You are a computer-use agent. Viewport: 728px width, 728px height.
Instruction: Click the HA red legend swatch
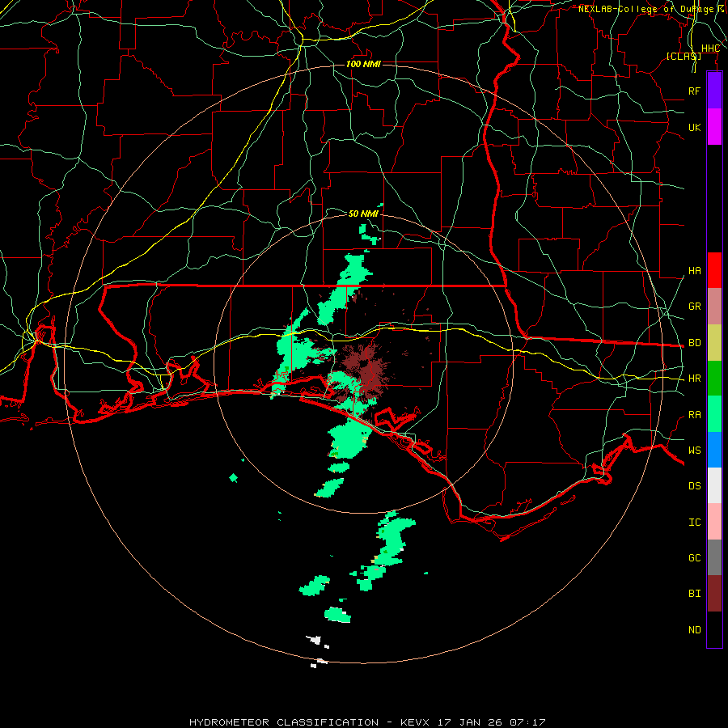(x=714, y=270)
